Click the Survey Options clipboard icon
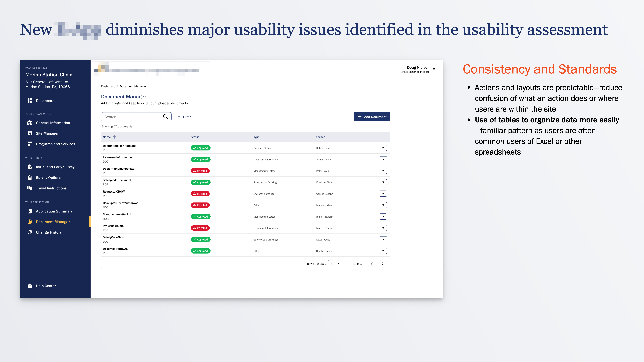 (30, 177)
